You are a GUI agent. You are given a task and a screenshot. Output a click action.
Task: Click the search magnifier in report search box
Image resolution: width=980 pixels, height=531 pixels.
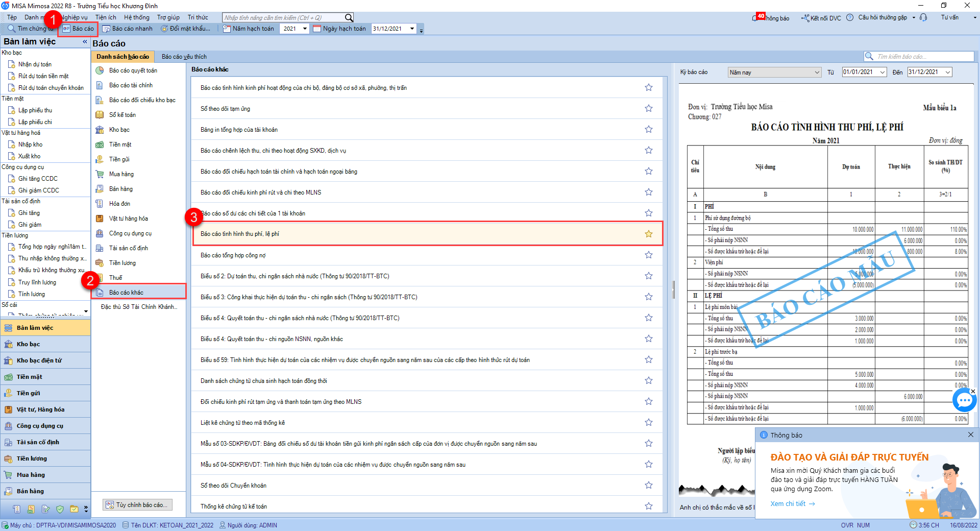869,57
